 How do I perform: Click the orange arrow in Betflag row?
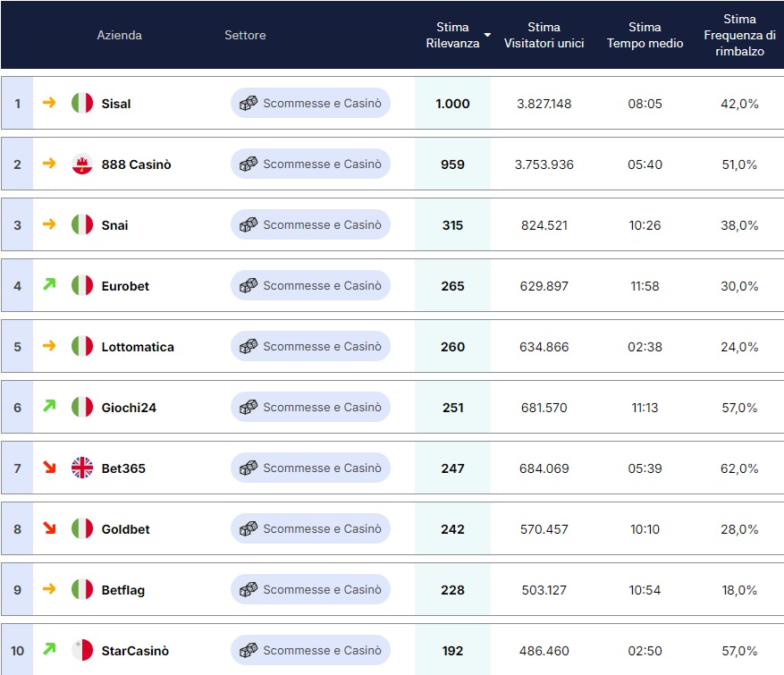[x=49, y=589]
